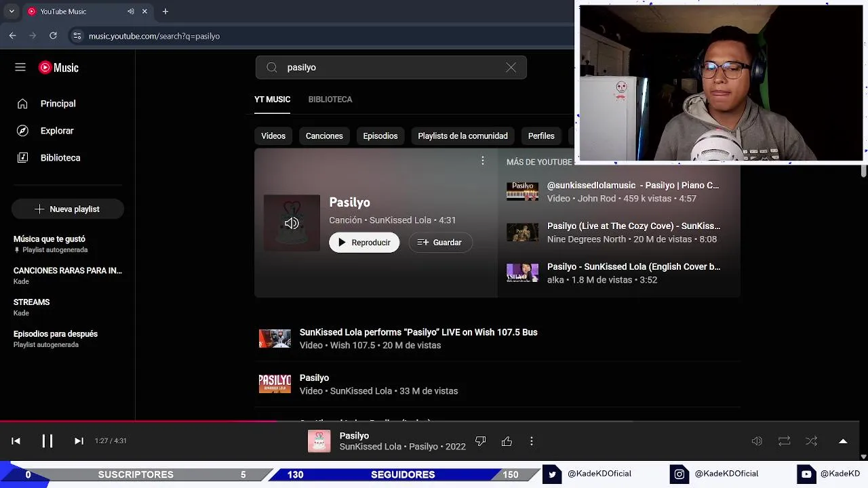Click the now-playing album art
The width and height of the screenshot is (868, 488).
(319, 441)
